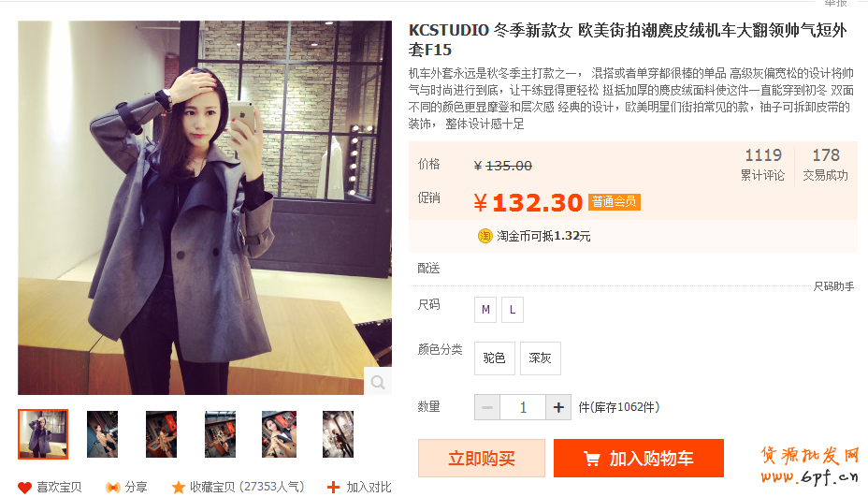868x497 pixels.
Task: Click the magnifier zoom icon on product image
Action: [x=378, y=382]
